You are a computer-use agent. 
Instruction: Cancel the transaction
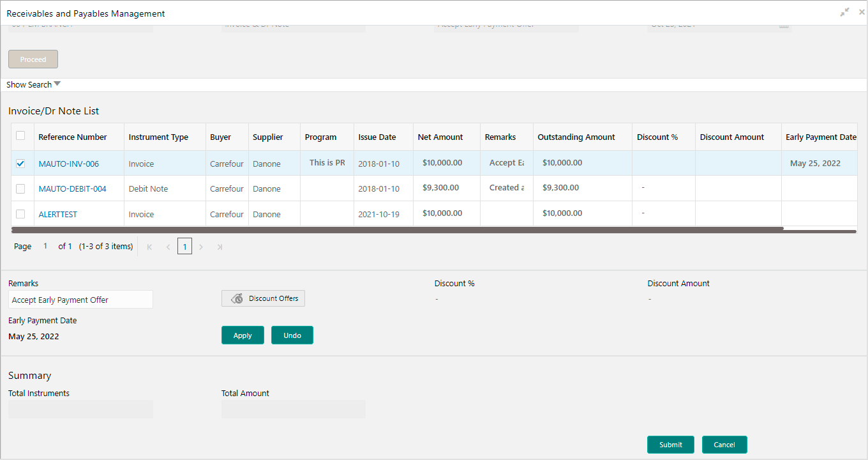pos(724,445)
